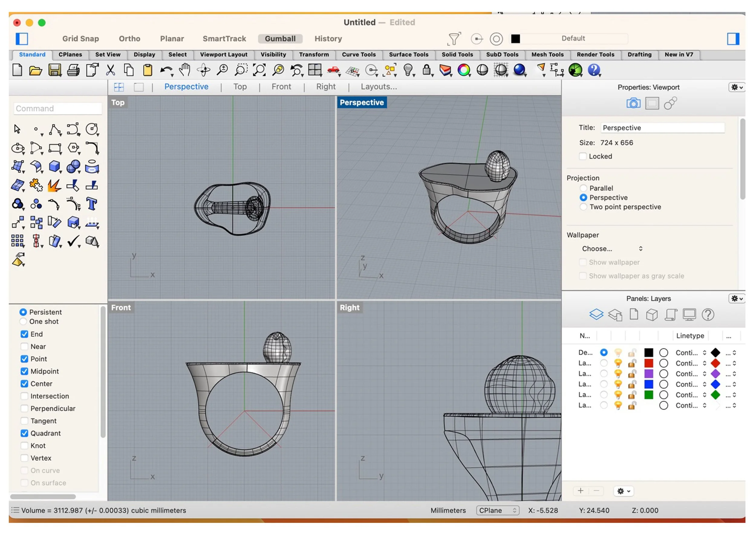Open the Print icon

[x=73, y=70]
